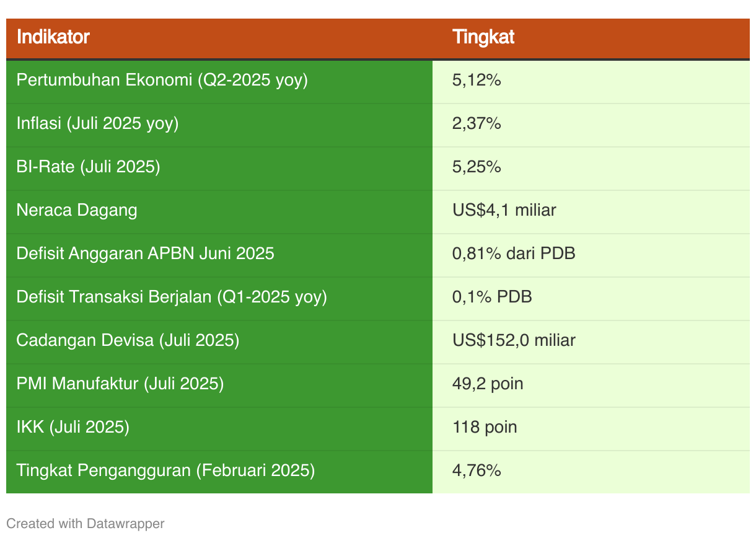Select the Neraca Dagang row label

[77, 210]
